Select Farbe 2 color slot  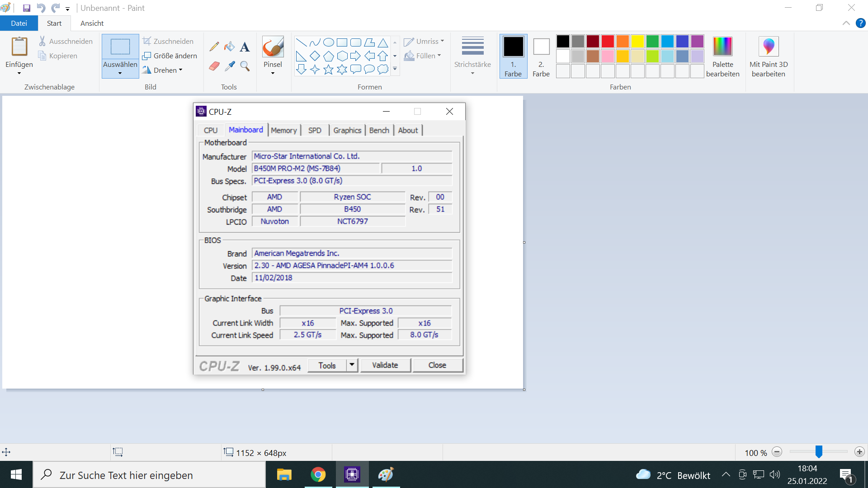point(541,56)
